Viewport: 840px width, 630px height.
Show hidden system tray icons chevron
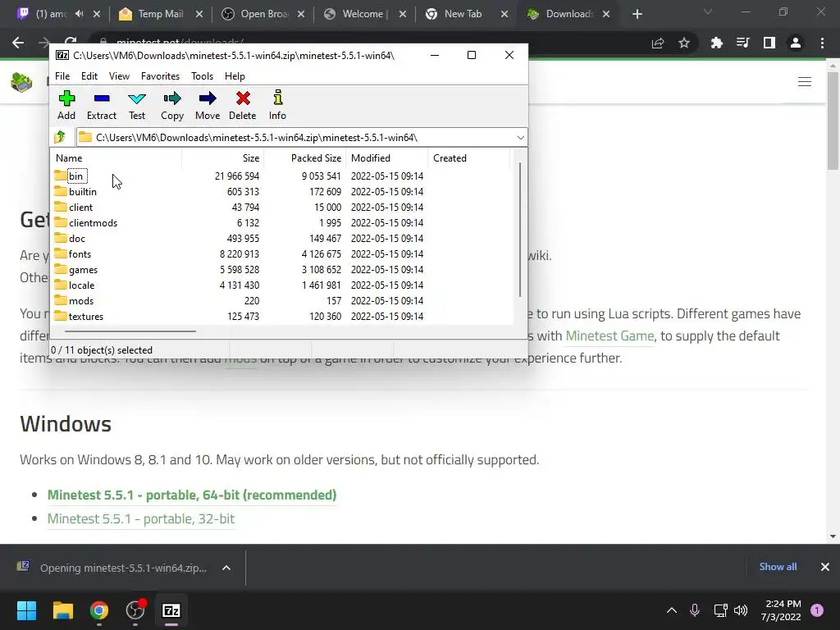671,610
